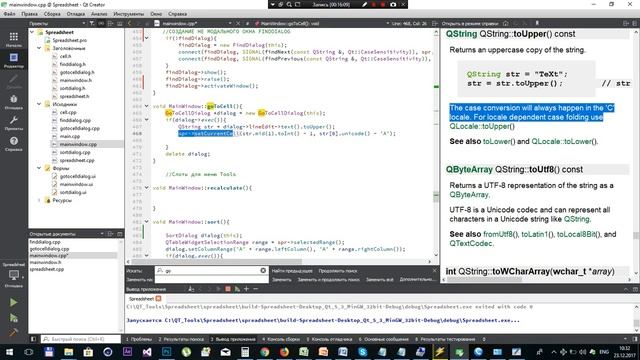Image resolution: width=640 pixels, height=360 pixels.
Task: Fold the recalculate function code block
Action: pyautogui.click(x=147, y=188)
